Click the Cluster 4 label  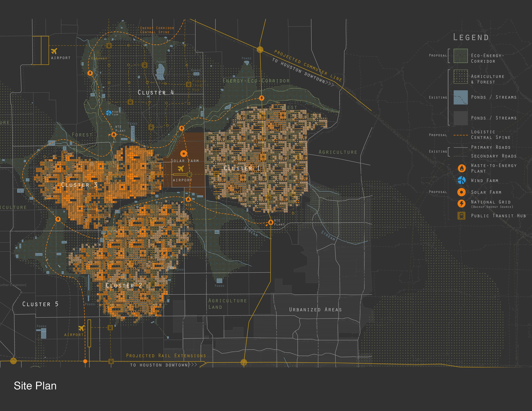click(x=156, y=92)
